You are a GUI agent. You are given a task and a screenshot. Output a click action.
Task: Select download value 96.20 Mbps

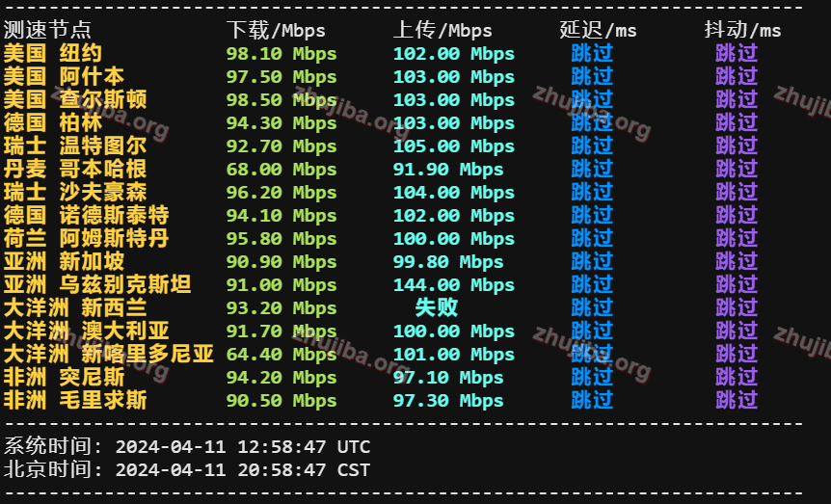coord(281,193)
